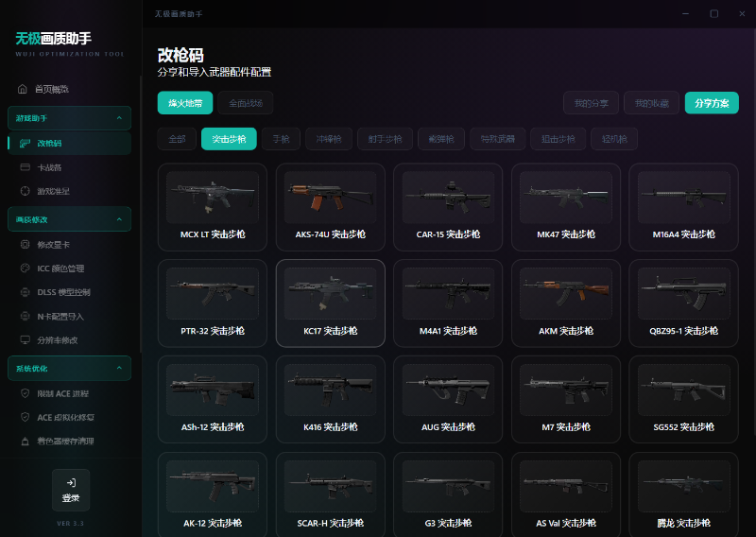Image resolution: width=756 pixels, height=537 pixels.
Task: Open the AUG weapon card
Action: point(448,400)
